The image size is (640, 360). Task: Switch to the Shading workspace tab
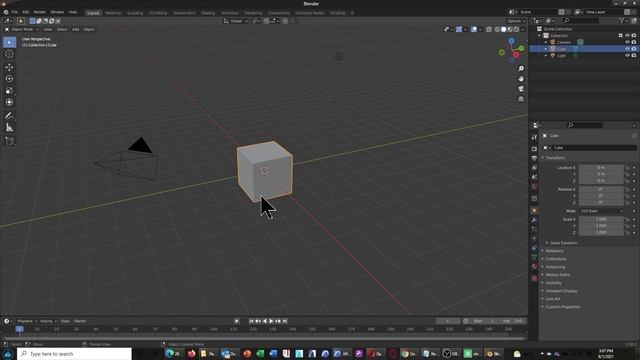[208, 13]
